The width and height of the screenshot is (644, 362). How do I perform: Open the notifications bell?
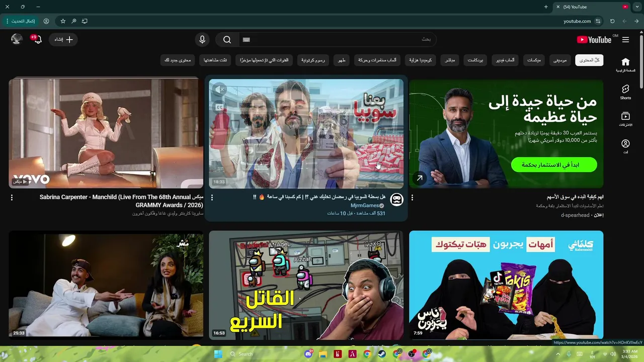tap(37, 39)
